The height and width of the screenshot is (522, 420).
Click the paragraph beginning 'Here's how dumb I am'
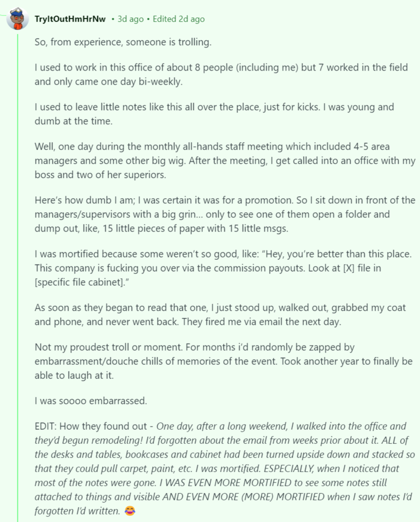(225, 214)
